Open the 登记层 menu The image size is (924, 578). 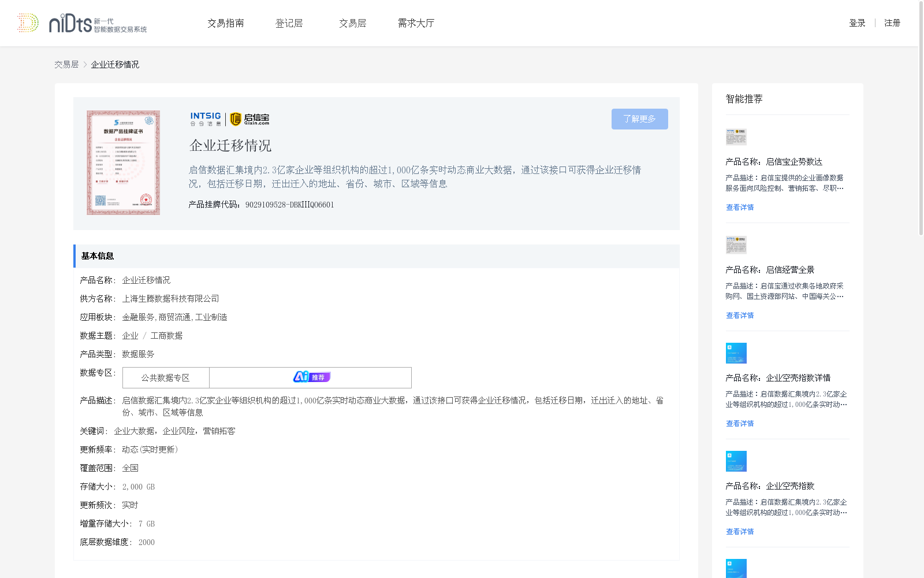(289, 23)
